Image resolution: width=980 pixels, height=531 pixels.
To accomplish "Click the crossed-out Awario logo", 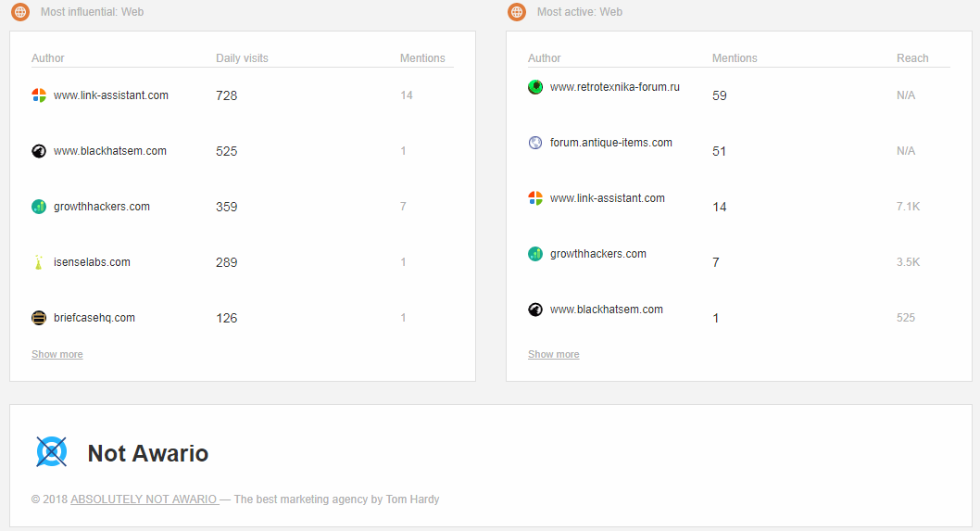I will click(x=51, y=451).
